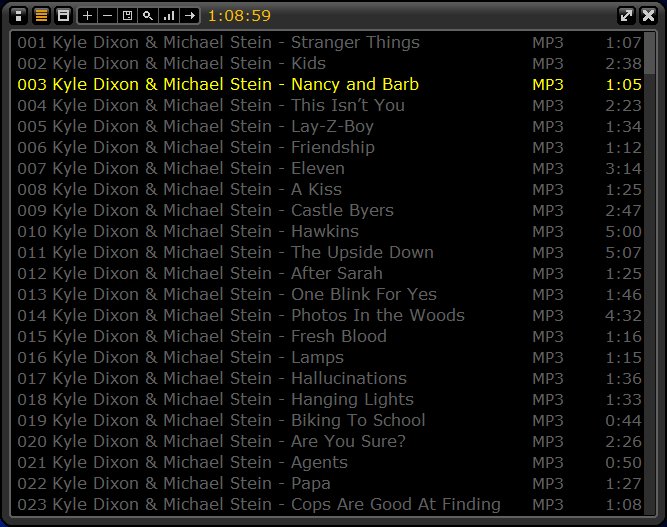Select track 021 Agents

point(327,462)
